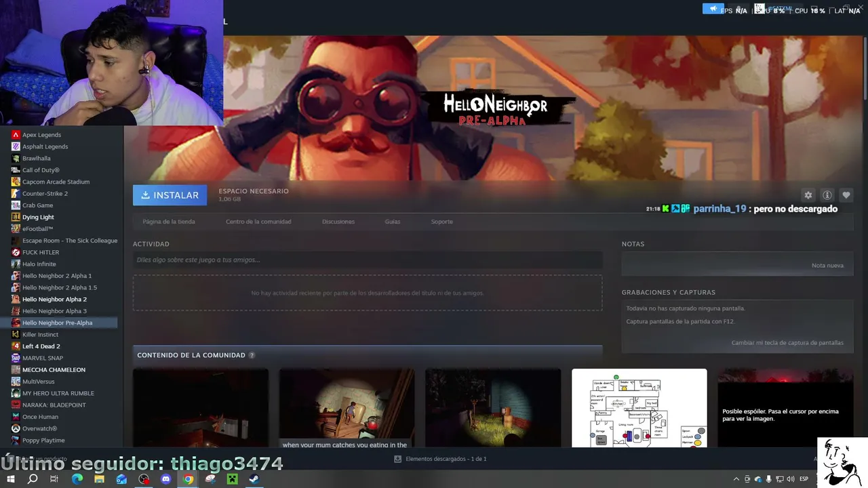The image size is (868, 488).
Task: Open the Soporte tab
Action: (x=442, y=222)
